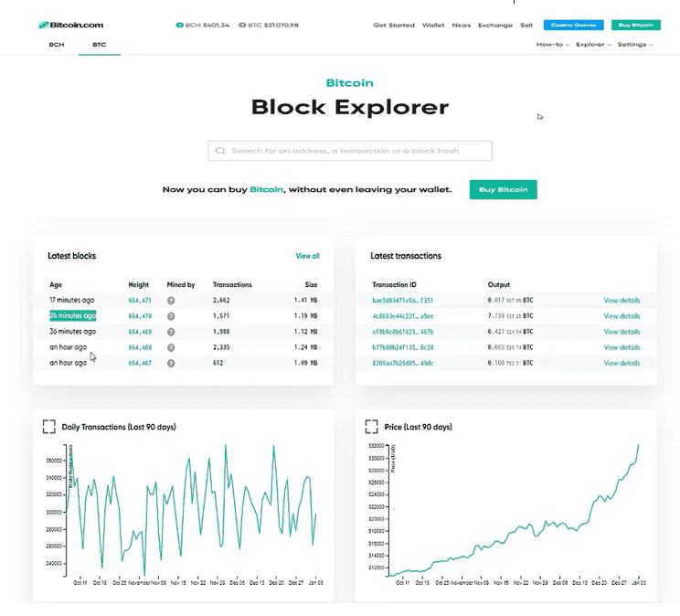The image size is (680, 616).
Task: Click the BCH coin price icon
Action: pos(179,26)
